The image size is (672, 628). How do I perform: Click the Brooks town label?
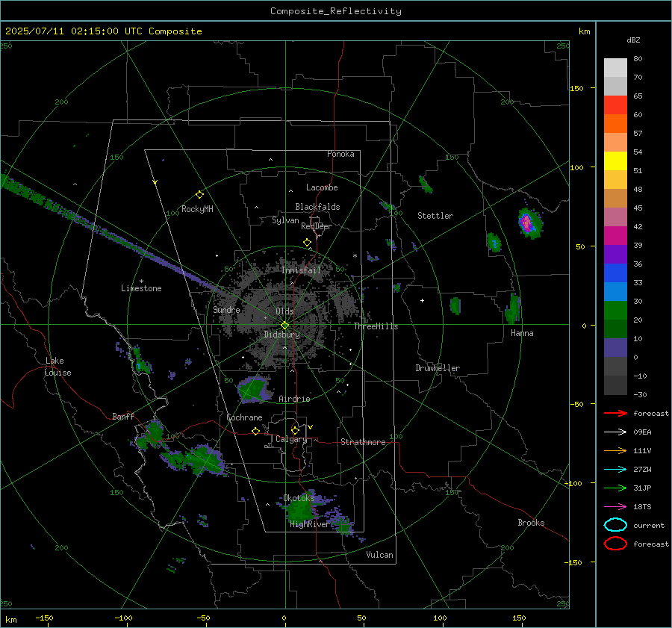click(531, 523)
